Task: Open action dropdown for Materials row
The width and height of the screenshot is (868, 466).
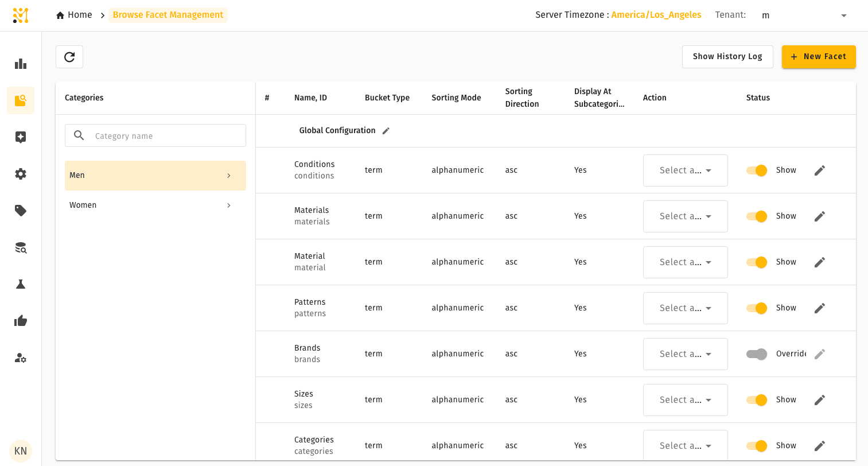Action: (685, 216)
